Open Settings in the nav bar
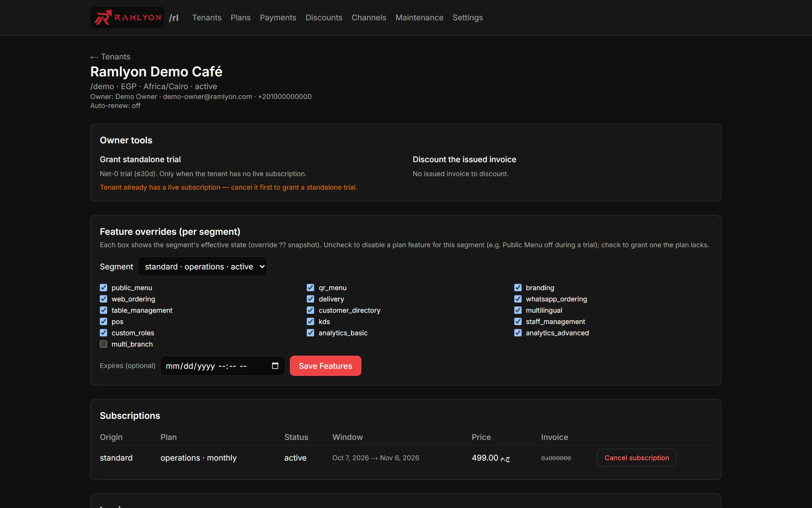Image resolution: width=812 pixels, height=508 pixels. pos(468,18)
